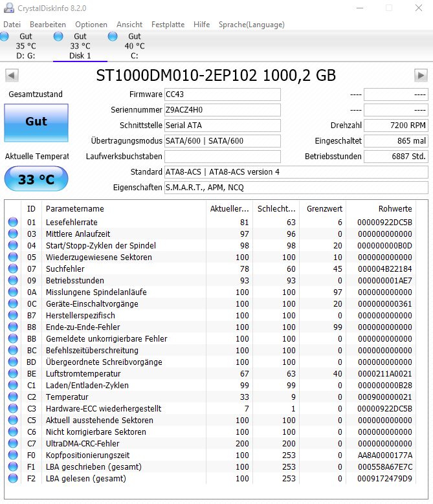Click status circle of LBA gelesen row

point(13,478)
